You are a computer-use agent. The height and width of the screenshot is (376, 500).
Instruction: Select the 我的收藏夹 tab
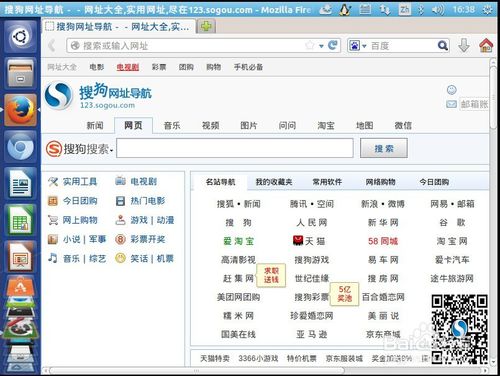pyautogui.click(x=274, y=182)
